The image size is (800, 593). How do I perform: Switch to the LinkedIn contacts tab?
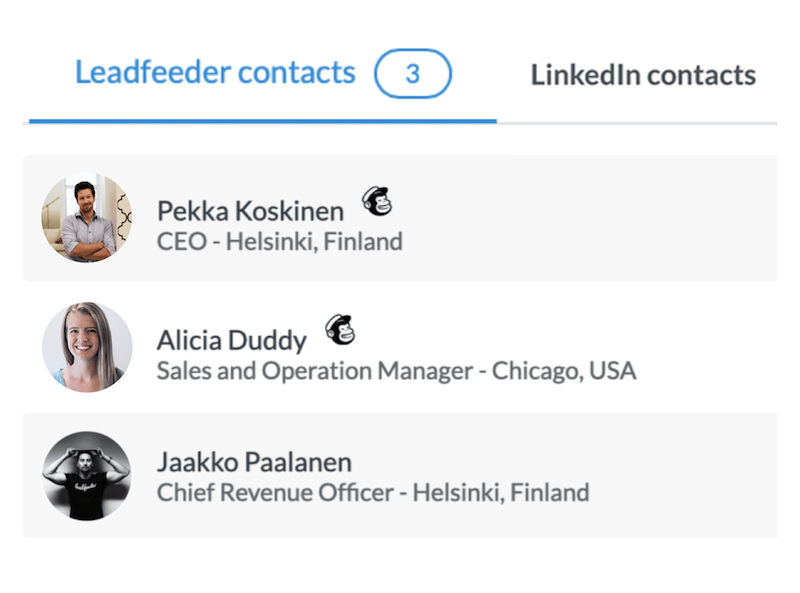(645, 74)
